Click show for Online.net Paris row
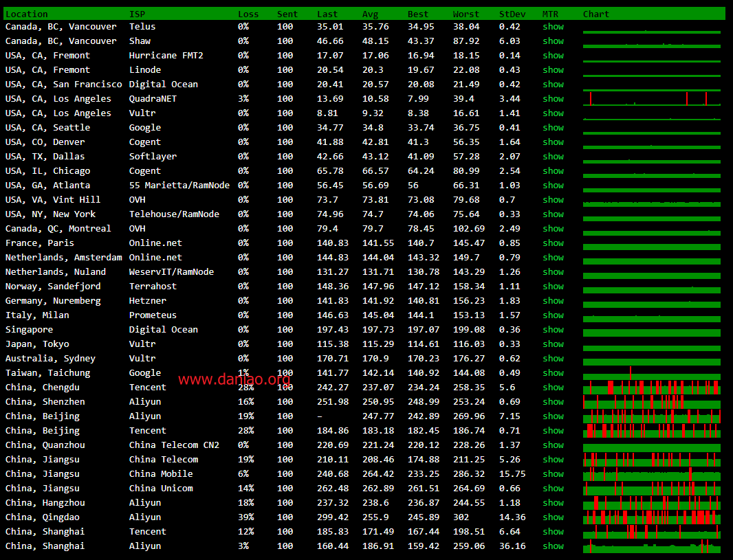 [x=553, y=243]
